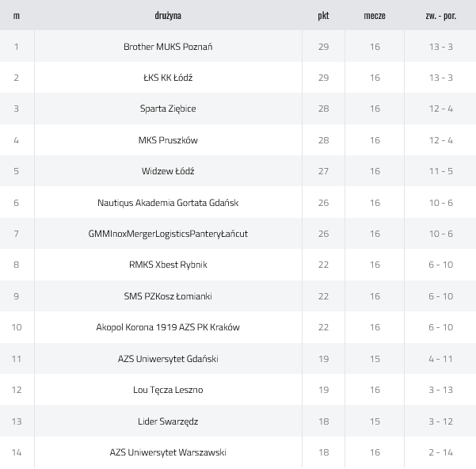Click the drużyna column header

point(168,16)
